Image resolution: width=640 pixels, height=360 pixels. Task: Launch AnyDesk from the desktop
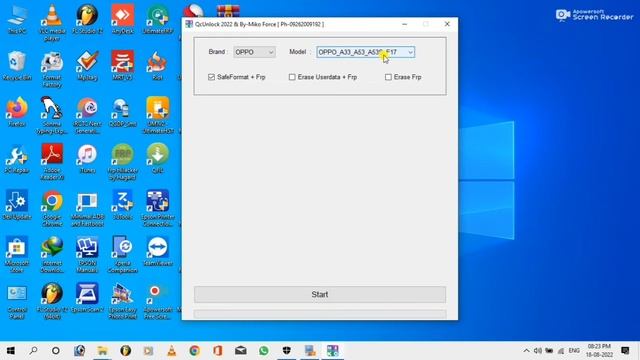[122, 19]
